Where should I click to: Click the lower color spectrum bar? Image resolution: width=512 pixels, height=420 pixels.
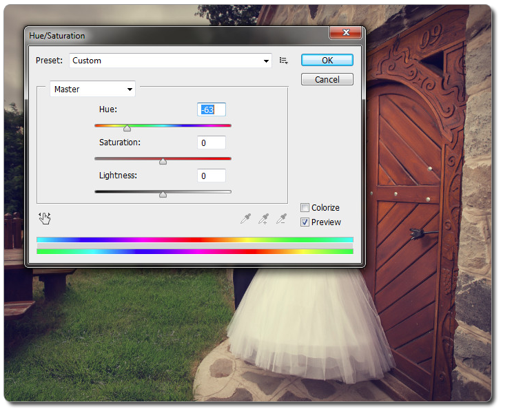(x=195, y=251)
